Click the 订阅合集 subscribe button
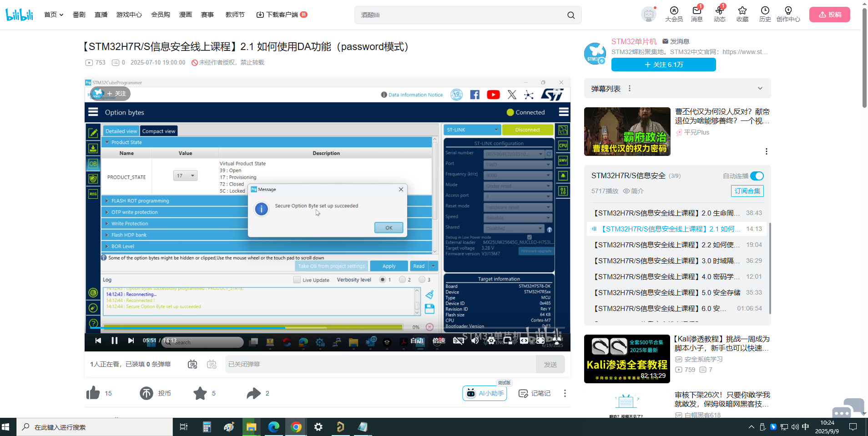 (747, 191)
